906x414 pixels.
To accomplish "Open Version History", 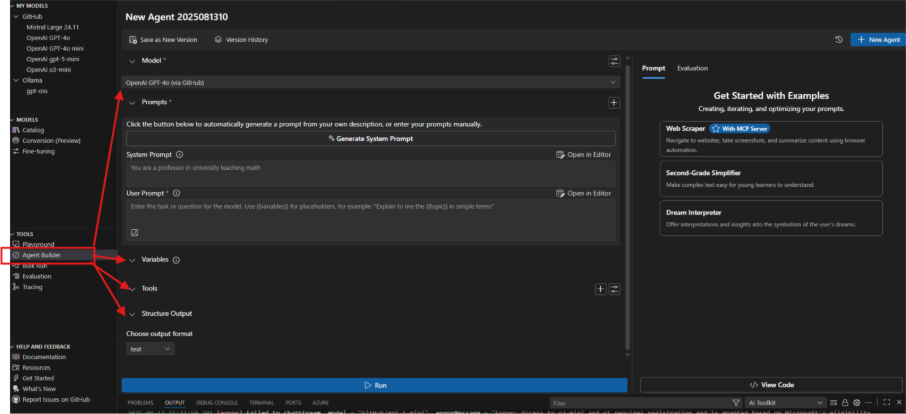I will pyautogui.click(x=241, y=40).
